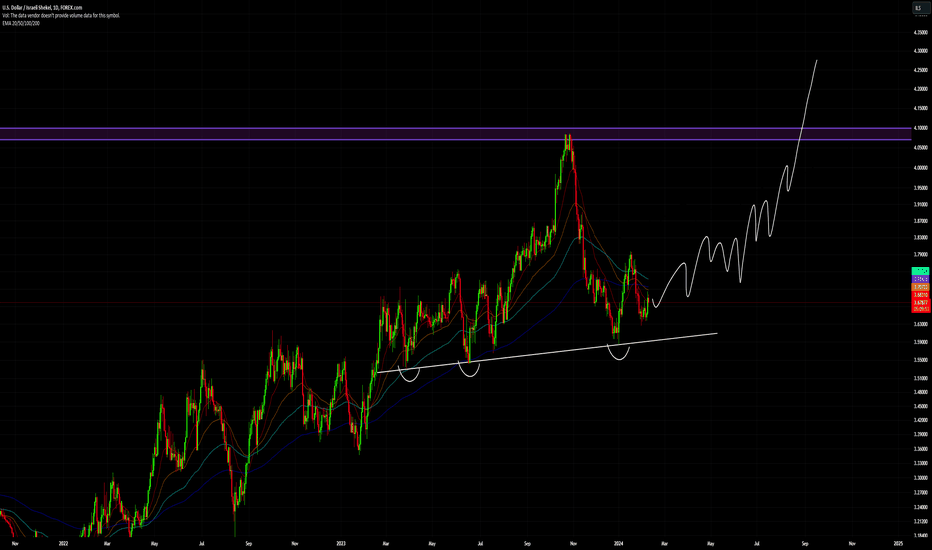The width and height of the screenshot is (932, 550).
Task: Click the 3.30000 price scale label
Action: (x=920, y=478)
